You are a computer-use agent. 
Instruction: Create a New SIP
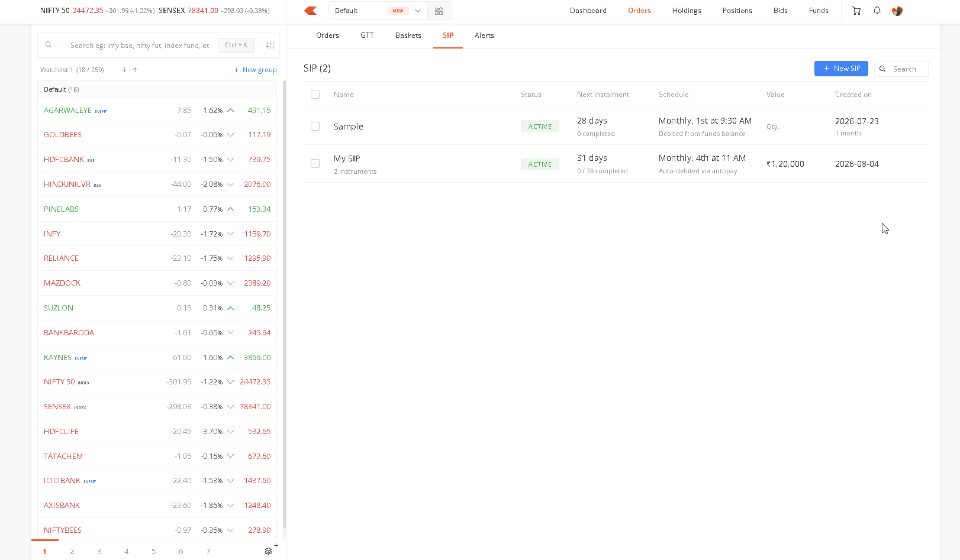(841, 69)
